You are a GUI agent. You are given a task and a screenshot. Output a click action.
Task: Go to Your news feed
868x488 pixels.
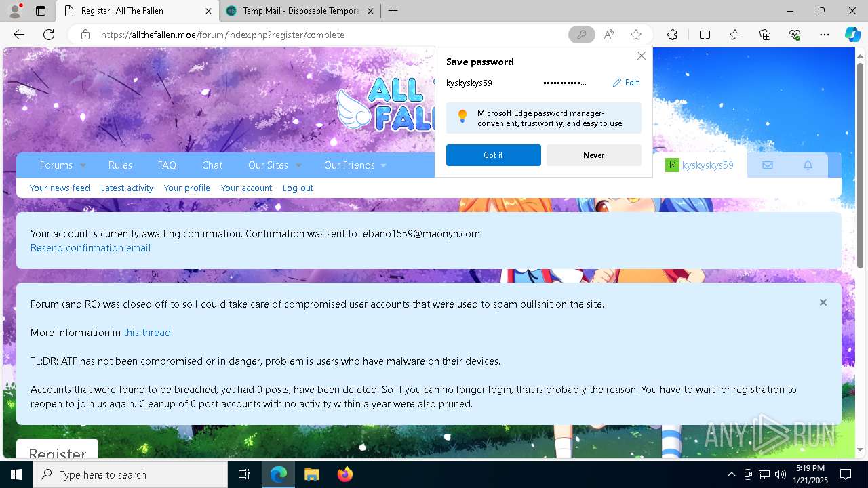[x=60, y=188]
